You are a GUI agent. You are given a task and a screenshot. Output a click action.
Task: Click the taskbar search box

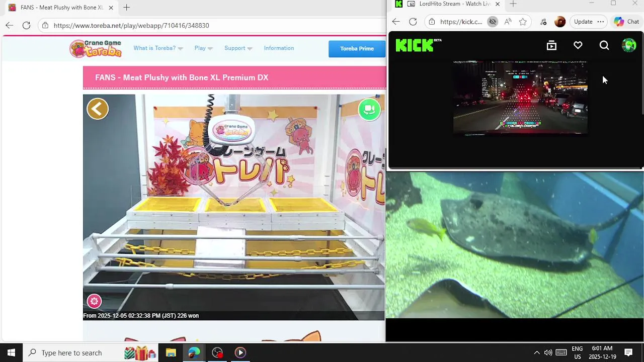(x=91, y=352)
